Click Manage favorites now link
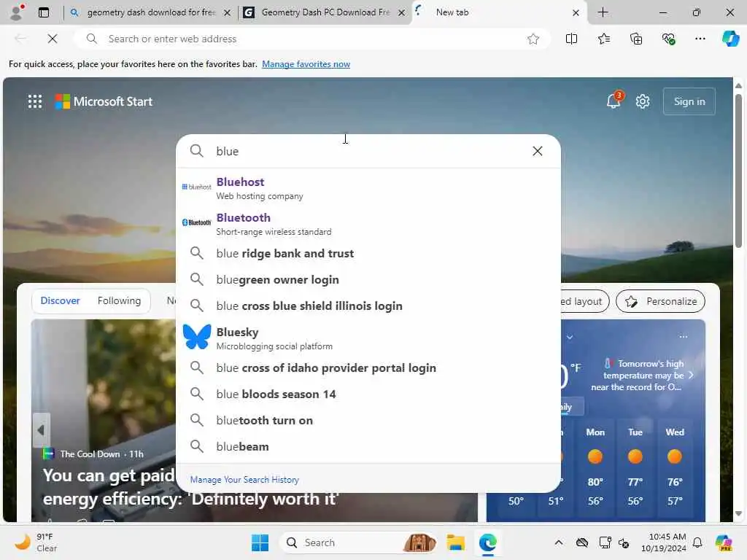The width and height of the screenshot is (747, 560). [306, 64]
